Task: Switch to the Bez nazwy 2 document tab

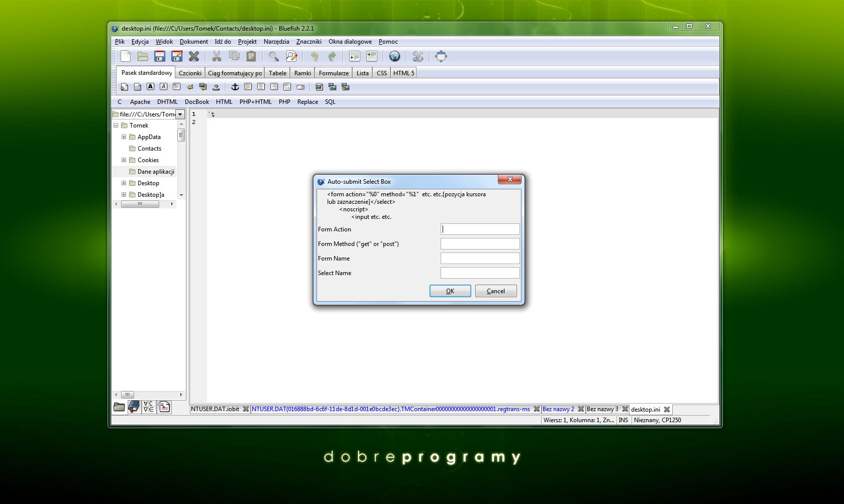Action: coord(558,409)
